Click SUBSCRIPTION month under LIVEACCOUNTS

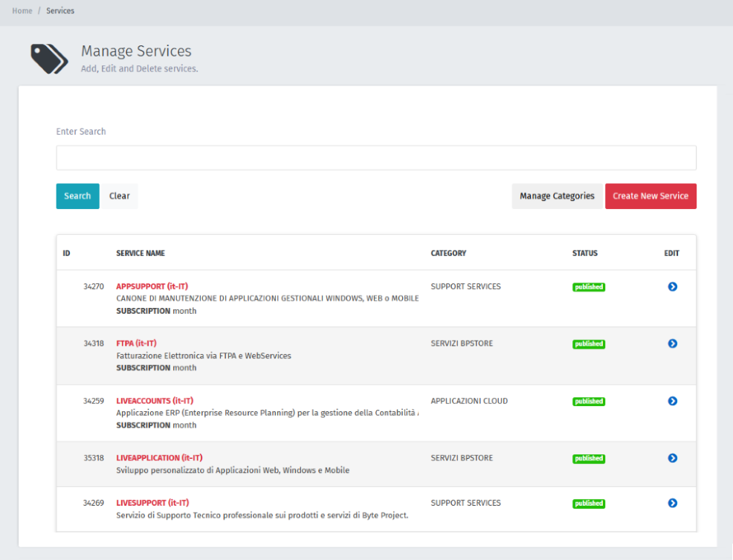tap(156, 425)
